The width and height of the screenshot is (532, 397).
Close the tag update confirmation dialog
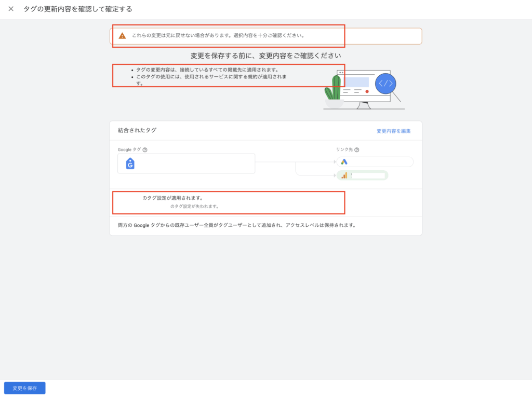[x=11, y=9]
